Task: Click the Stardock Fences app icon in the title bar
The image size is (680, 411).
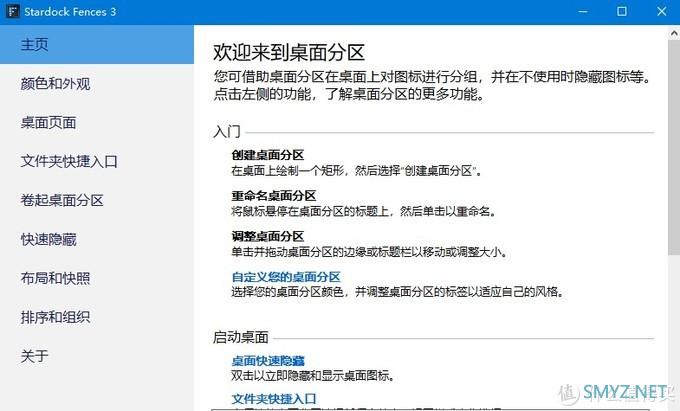Action: coord(12,11)
